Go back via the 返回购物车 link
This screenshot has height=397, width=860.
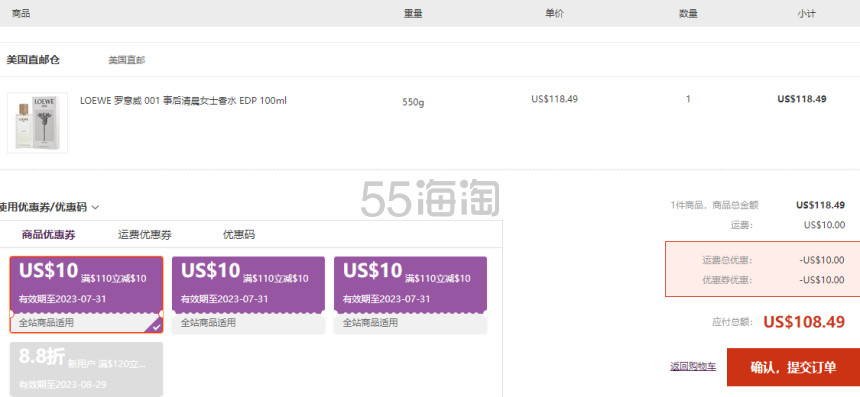click(x=693, y=367)
